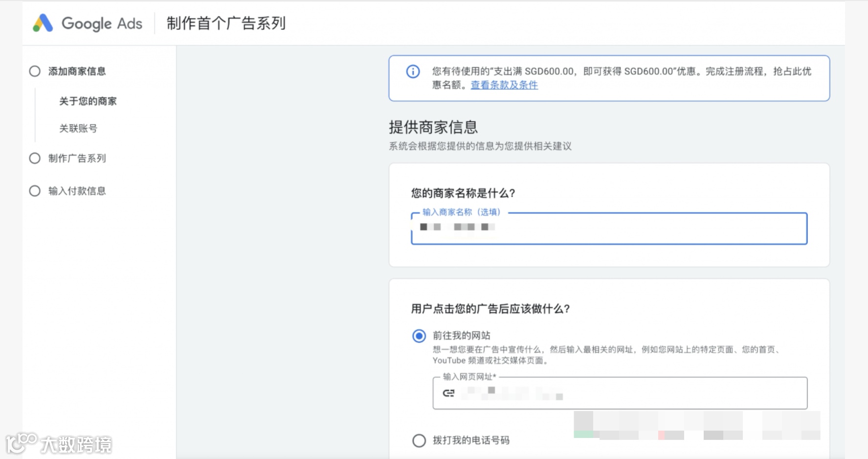
Task: Click the Google Ads wordmark text
Action: (102, 23)
